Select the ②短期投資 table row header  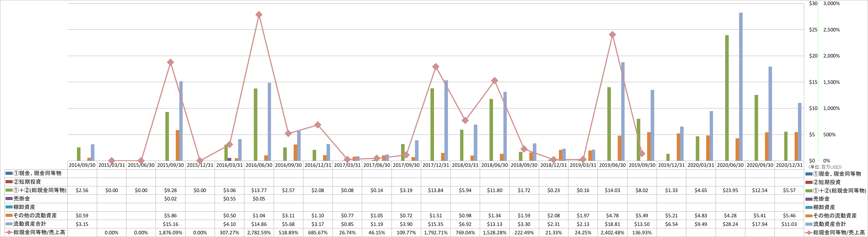click(36, 182)
